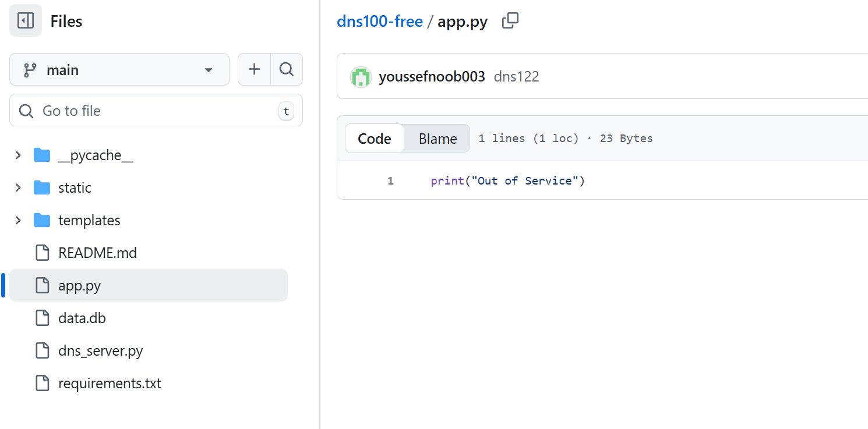Click the search magnifier icon button
The height and width of the screenshot is (429, 868).
pyautogui.click(x=287, y=70)
